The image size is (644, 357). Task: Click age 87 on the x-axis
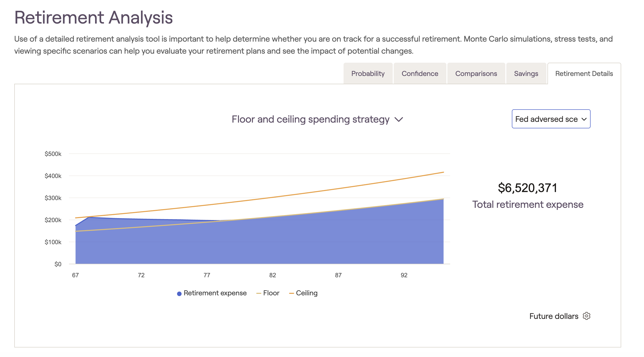click(x=338, y=275)
